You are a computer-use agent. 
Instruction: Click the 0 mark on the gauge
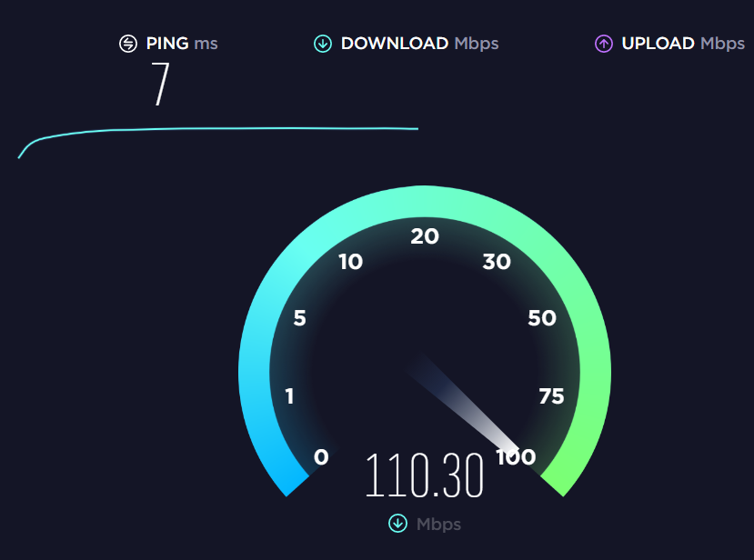tap(321, 456)
